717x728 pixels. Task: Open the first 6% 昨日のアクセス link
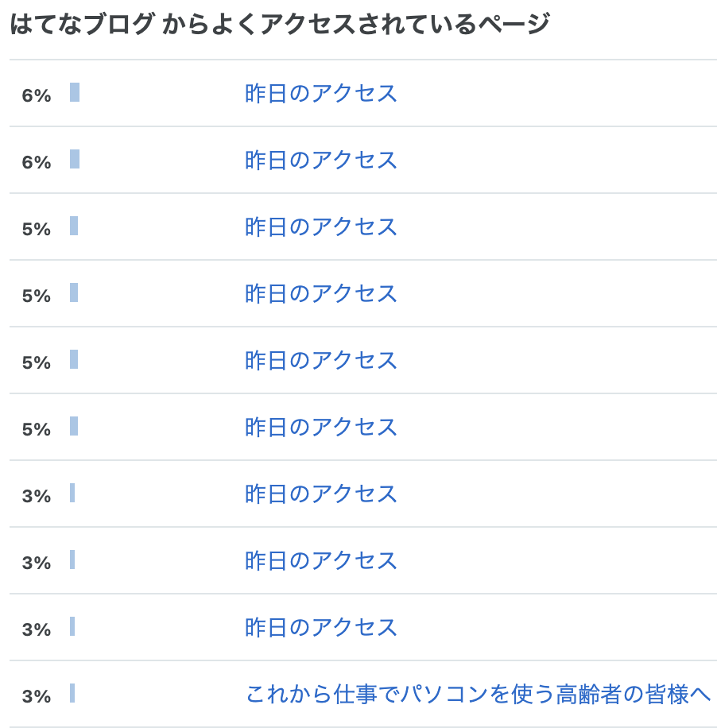point(321,93)
